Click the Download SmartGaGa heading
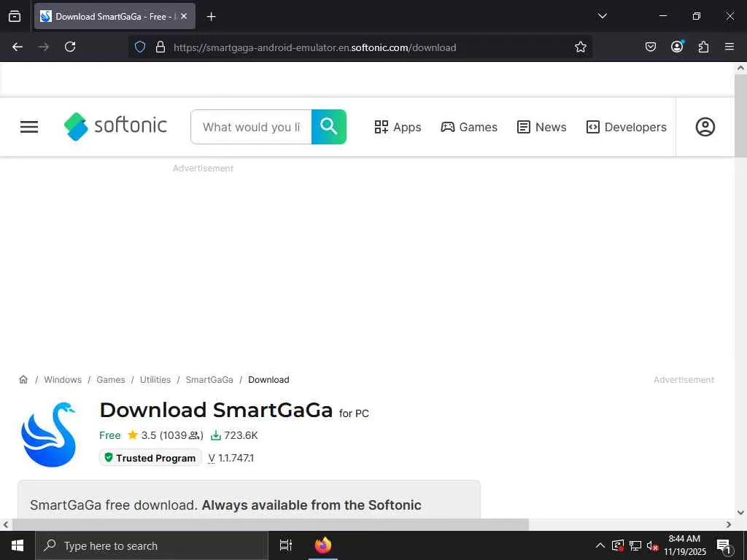This screenshot has width=747, height=560. (x=216, y=410)
